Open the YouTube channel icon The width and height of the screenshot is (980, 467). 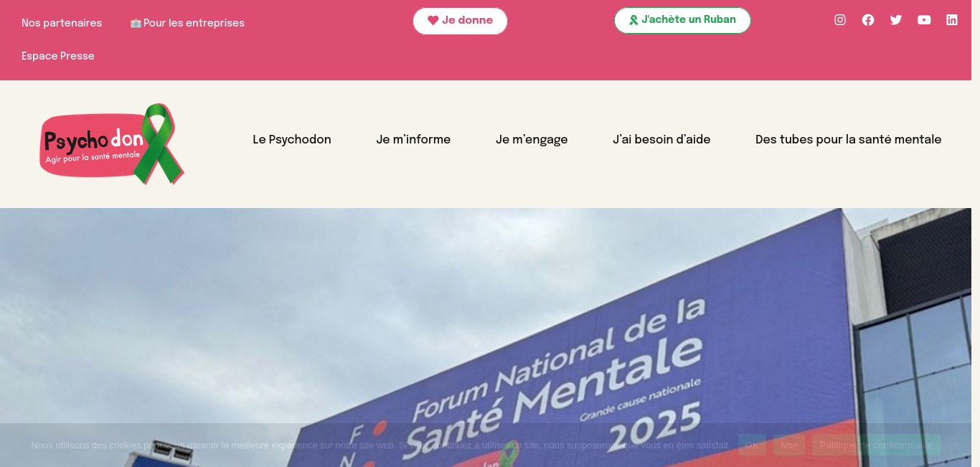924,20
